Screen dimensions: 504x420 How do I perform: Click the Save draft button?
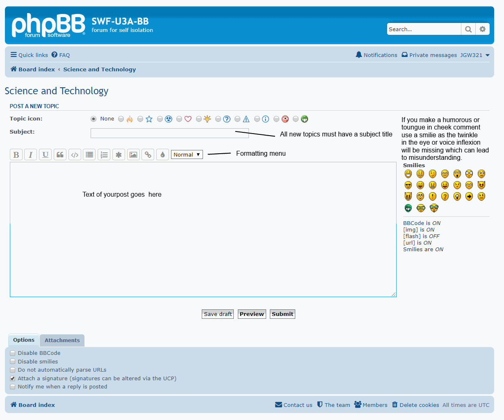(218, 314)
